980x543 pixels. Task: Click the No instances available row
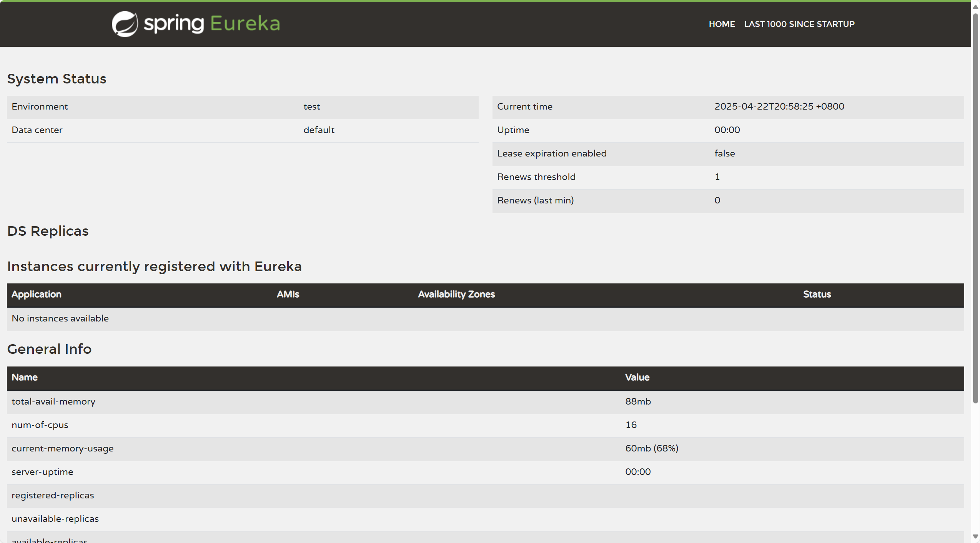60,318
